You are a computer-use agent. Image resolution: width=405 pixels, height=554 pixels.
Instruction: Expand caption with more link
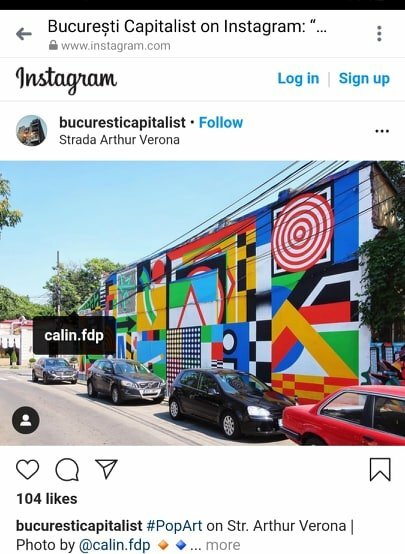pyautogui.click(x=223, y=545)
